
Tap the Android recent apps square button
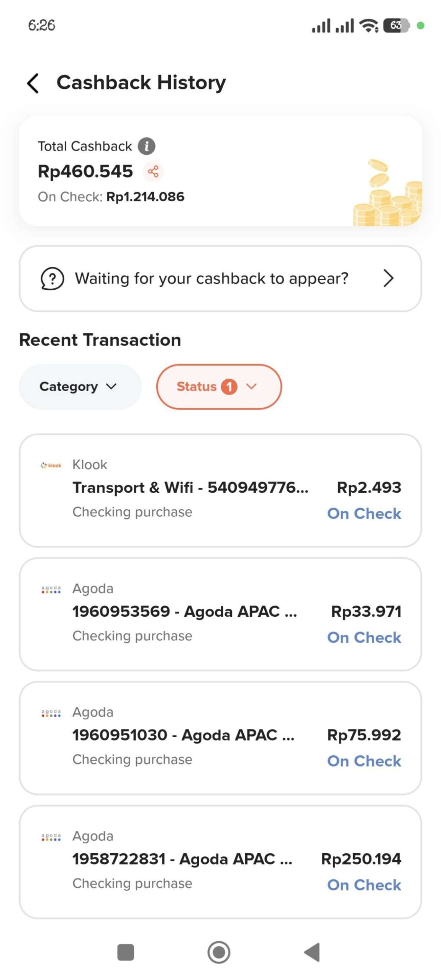pos(126,952)
